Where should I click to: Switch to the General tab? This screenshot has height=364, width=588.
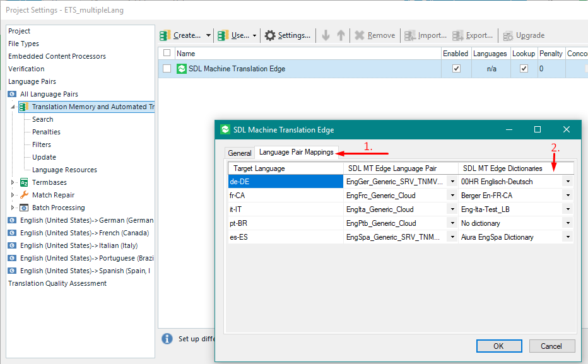coord(240,153)
